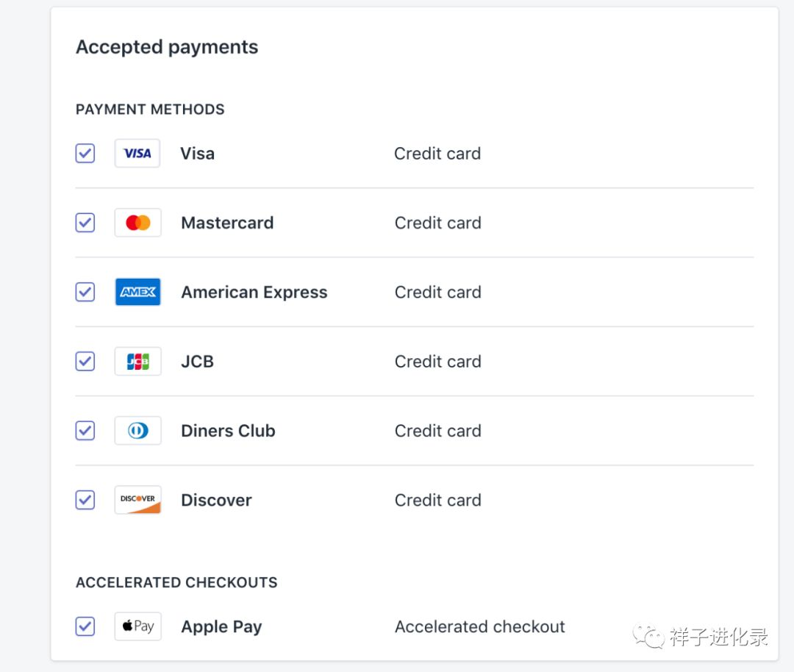Click the American Express logo icon
The height and width of the screenshot is (672, 794).
pos(137,292)
